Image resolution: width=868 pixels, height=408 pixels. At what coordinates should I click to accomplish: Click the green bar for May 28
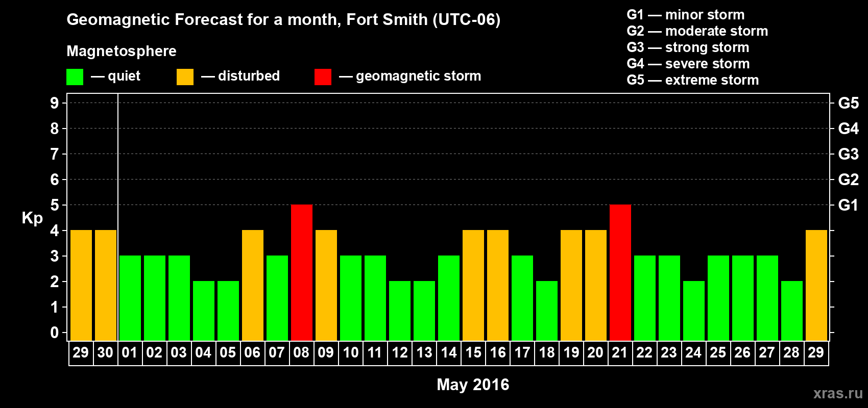pyautogui.click(x=792, y=311)
